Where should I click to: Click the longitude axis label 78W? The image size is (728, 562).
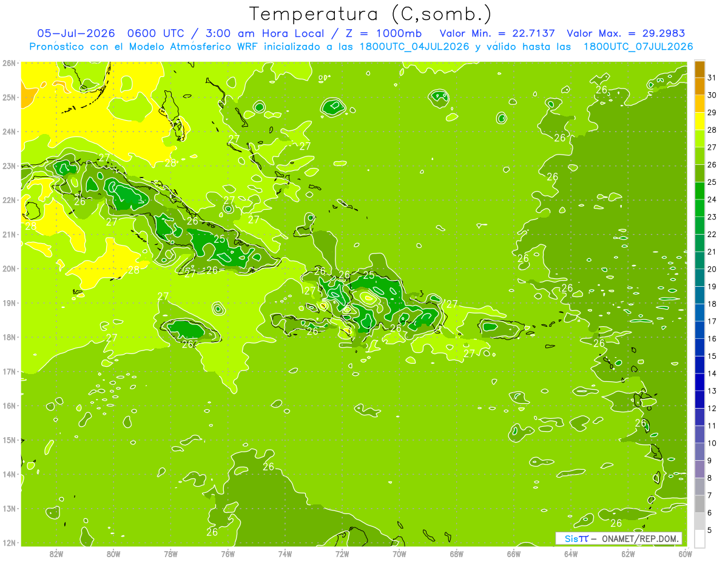click(170, 554)
